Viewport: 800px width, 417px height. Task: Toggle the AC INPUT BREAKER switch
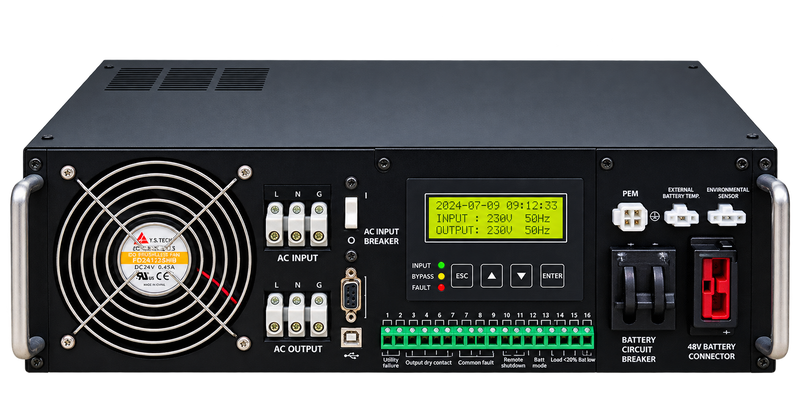coord(351,212)
